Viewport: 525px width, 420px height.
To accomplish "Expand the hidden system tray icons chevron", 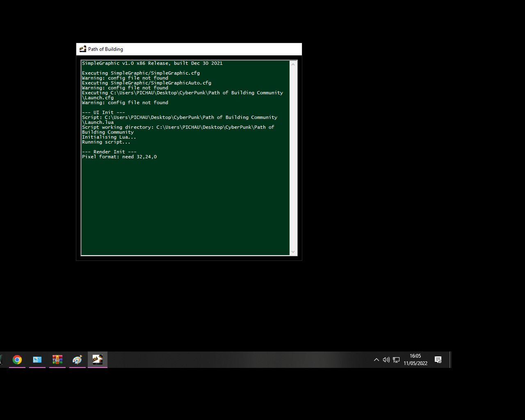I will point(376,360).
